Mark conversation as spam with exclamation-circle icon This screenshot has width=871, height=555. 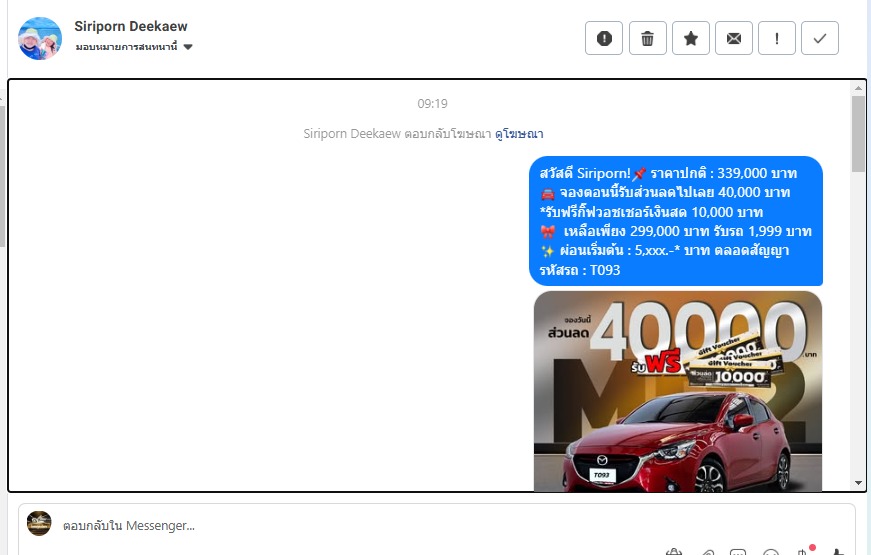click(x=604, y=38)
